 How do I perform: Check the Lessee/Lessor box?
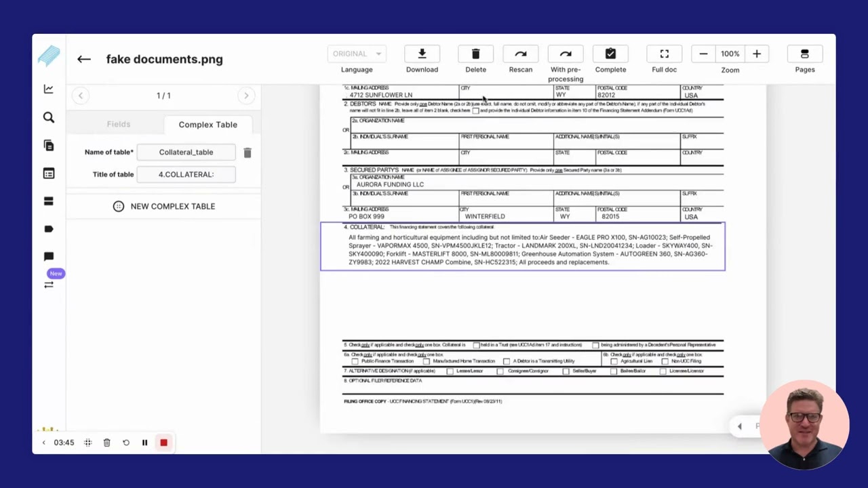coord(450,371)
